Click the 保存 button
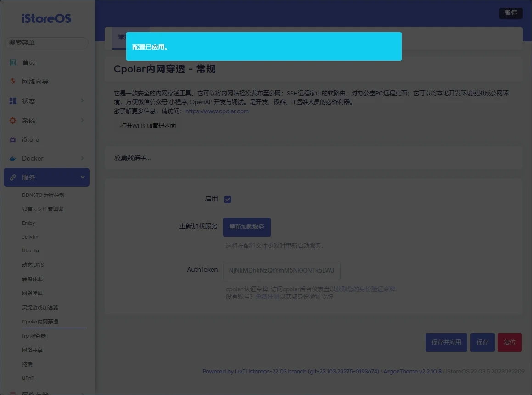 [x=482, y=342]
